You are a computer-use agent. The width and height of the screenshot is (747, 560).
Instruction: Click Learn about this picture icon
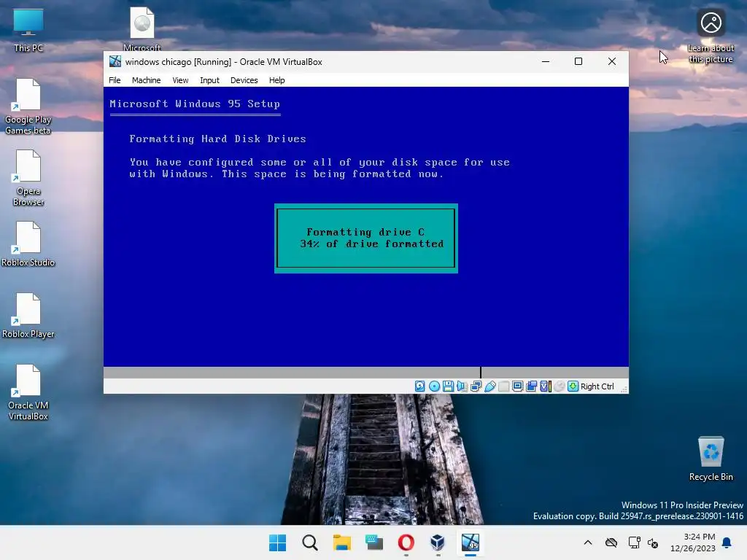pos(711,36)
